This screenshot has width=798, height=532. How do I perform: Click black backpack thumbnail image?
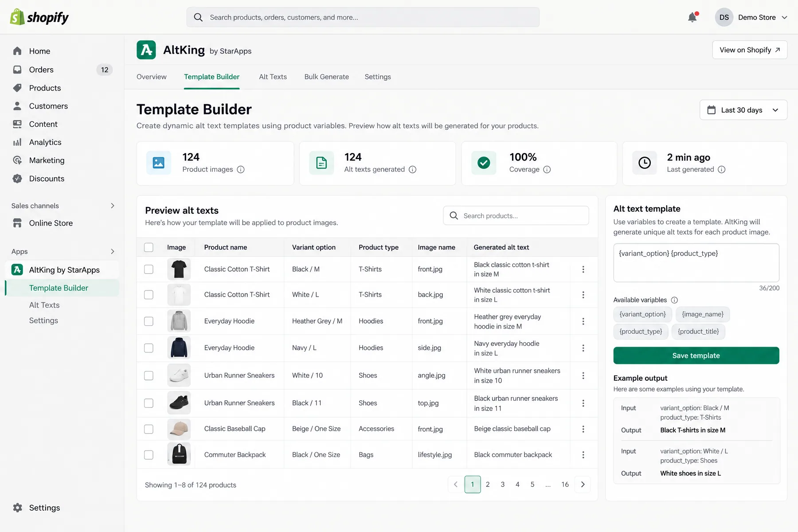click(x=179, y=454)
